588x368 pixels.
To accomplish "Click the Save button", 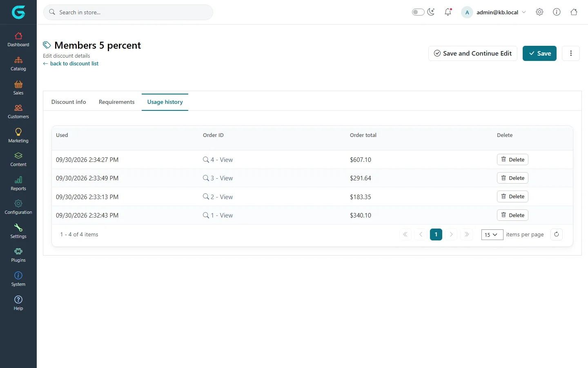I will [x=539, y=54].
